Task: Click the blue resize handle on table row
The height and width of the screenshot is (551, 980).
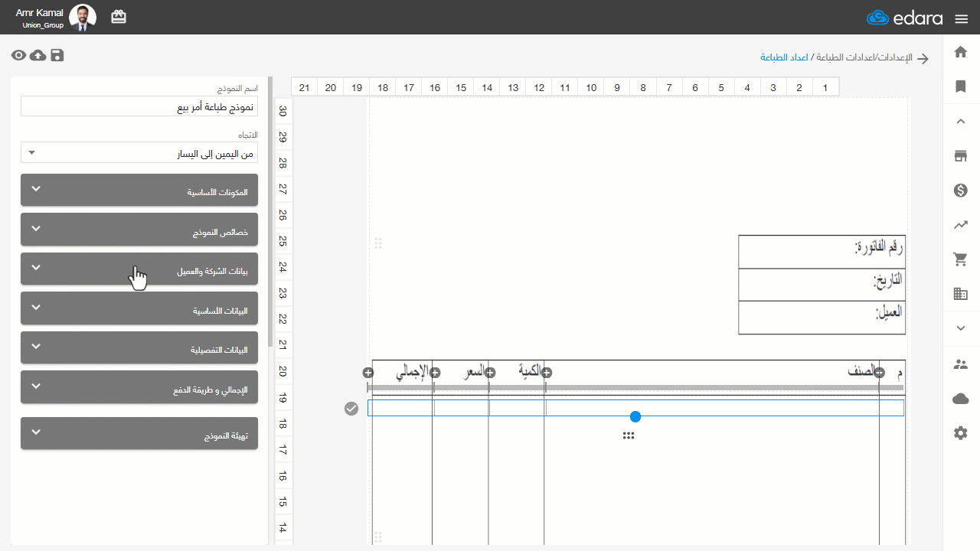Action: coord(635,416)
